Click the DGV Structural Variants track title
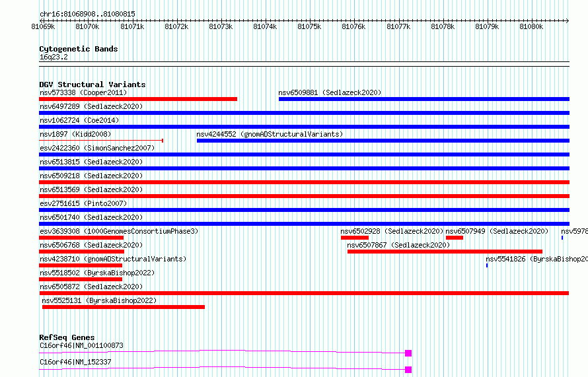 [x=92, y=85]
